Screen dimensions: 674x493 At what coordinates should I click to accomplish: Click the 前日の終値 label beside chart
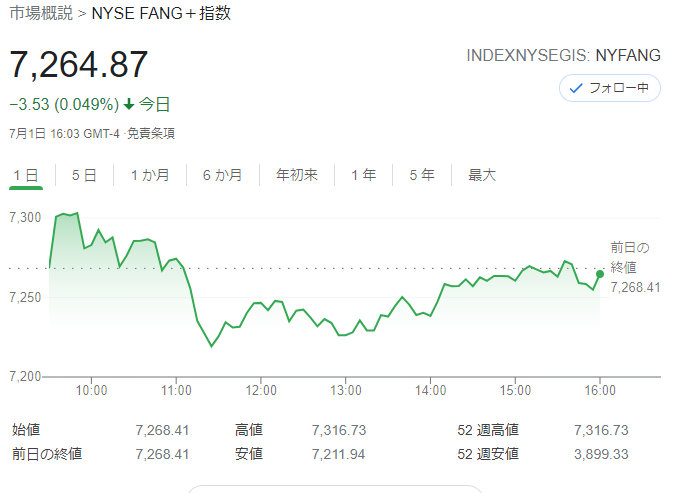(630, 257)
